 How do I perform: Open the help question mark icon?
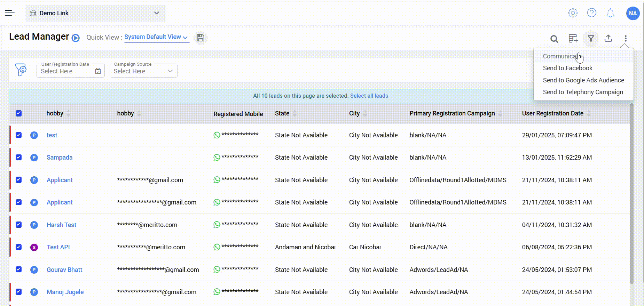(591, 13)
